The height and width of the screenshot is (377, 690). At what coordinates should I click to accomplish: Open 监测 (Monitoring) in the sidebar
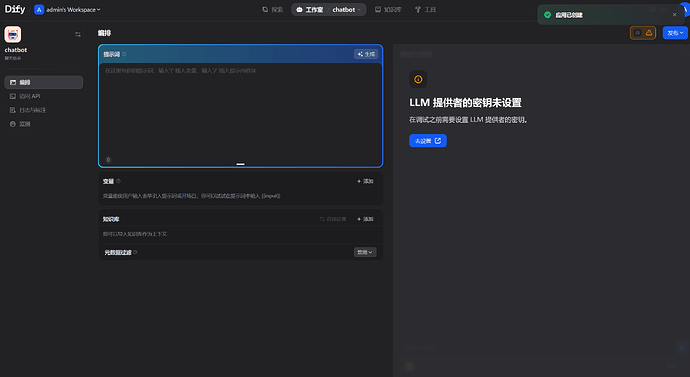[x=44, y=124]
